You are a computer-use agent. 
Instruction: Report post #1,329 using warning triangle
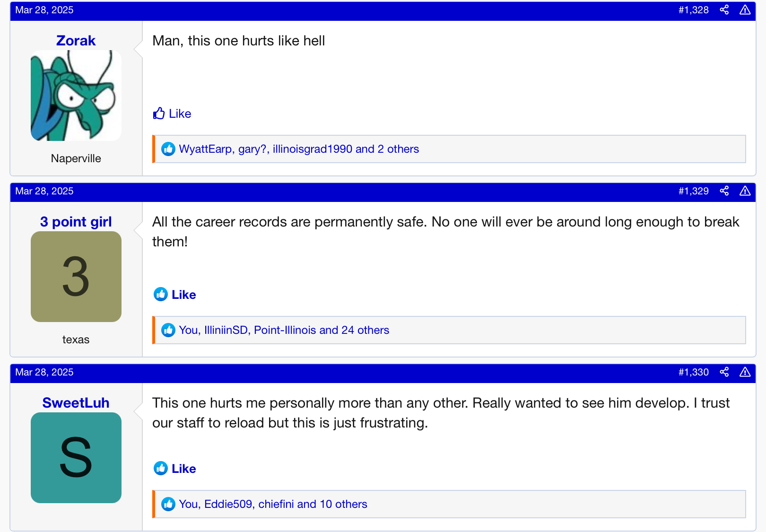pyautogui.click(x=745, y=191)
